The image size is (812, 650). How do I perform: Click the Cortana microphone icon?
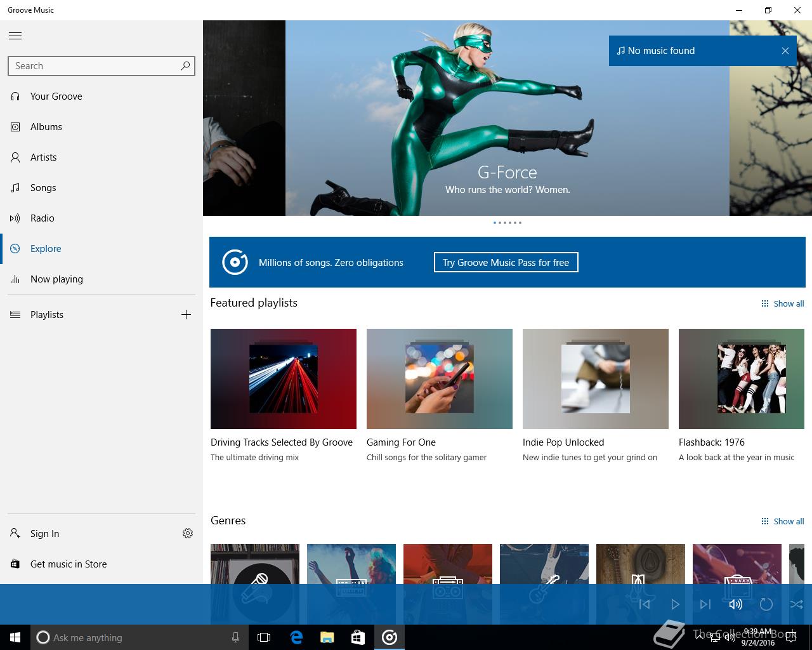[235, 637]
